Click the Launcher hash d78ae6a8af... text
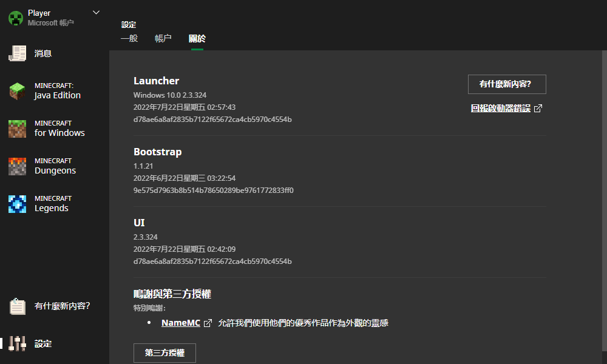Image resolution: width=607 pixels, height=364 pixels. click(212, 120)
